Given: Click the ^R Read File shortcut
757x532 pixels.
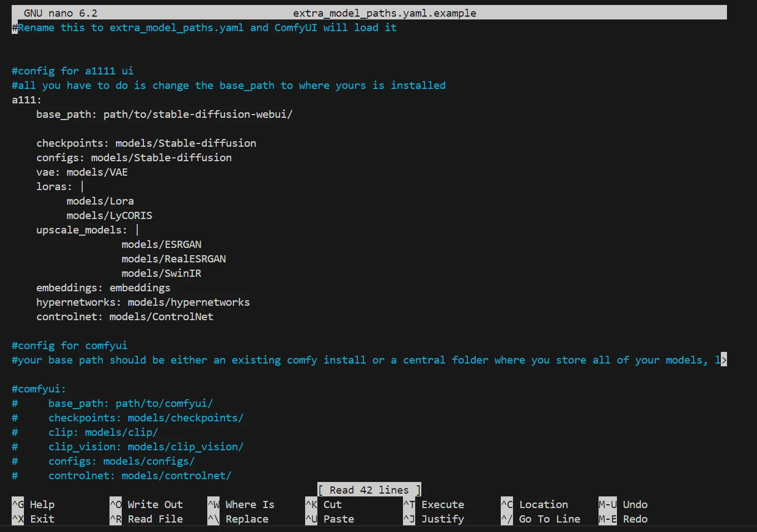Looking at the screenshot, I should [146, 519].
